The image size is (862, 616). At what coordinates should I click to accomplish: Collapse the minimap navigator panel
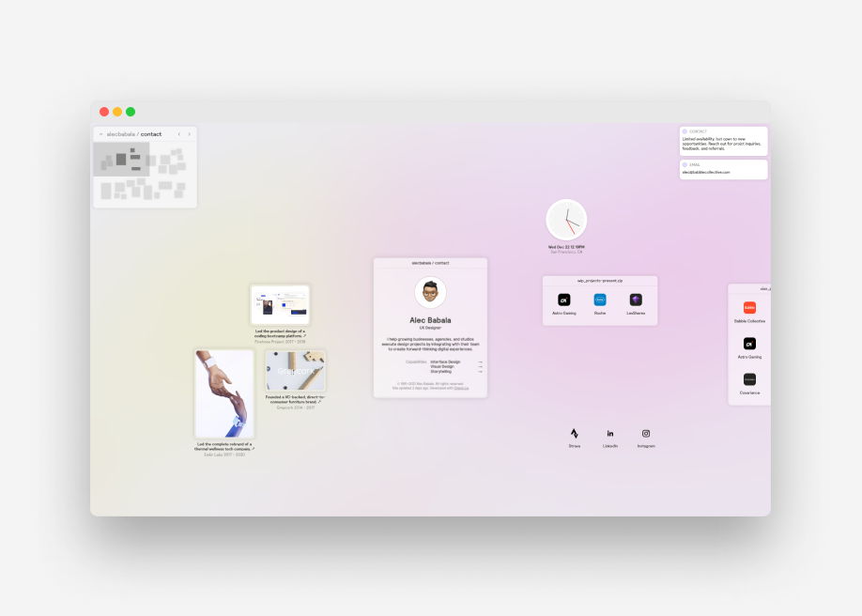(101, 134)
